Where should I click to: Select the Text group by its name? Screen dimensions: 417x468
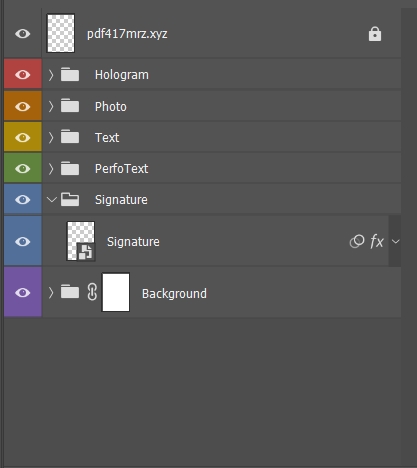click(107, 137)
